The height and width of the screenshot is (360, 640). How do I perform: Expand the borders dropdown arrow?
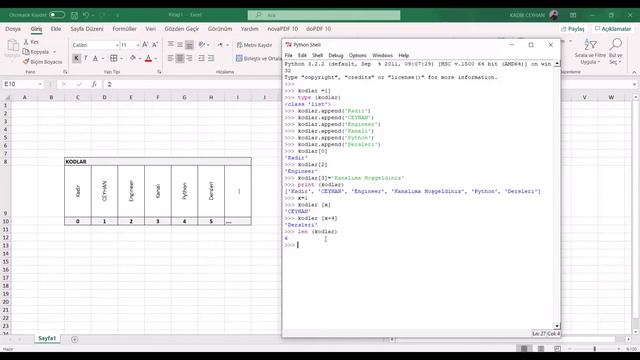pyautogui.click(x=121, y=59)
